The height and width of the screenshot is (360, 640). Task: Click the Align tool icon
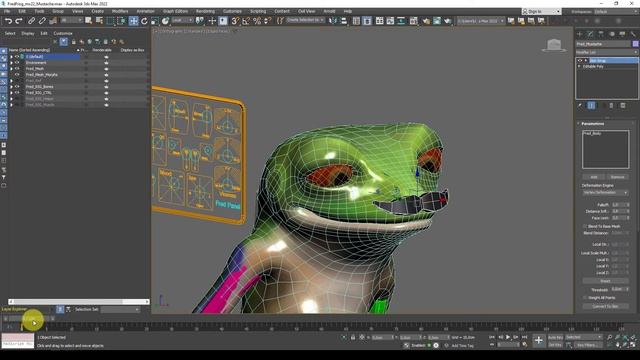[344, 21]
